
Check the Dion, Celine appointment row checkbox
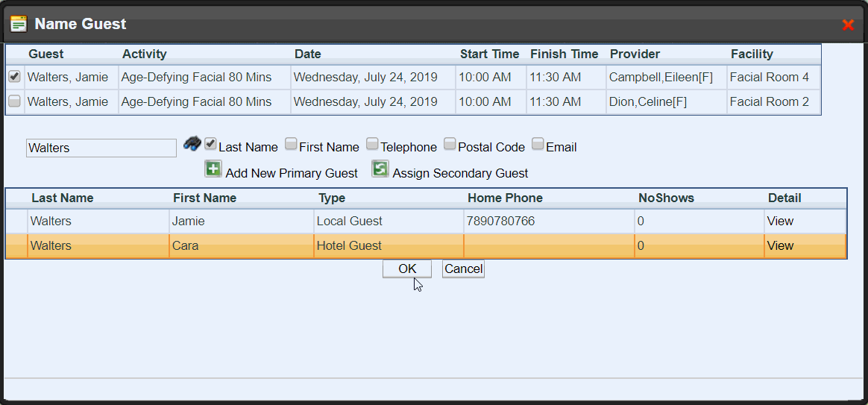pos(14,101)
